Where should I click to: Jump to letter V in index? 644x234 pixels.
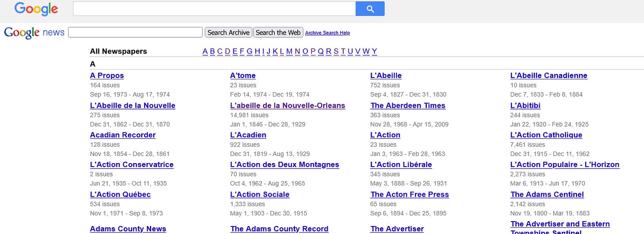[358, 51]
